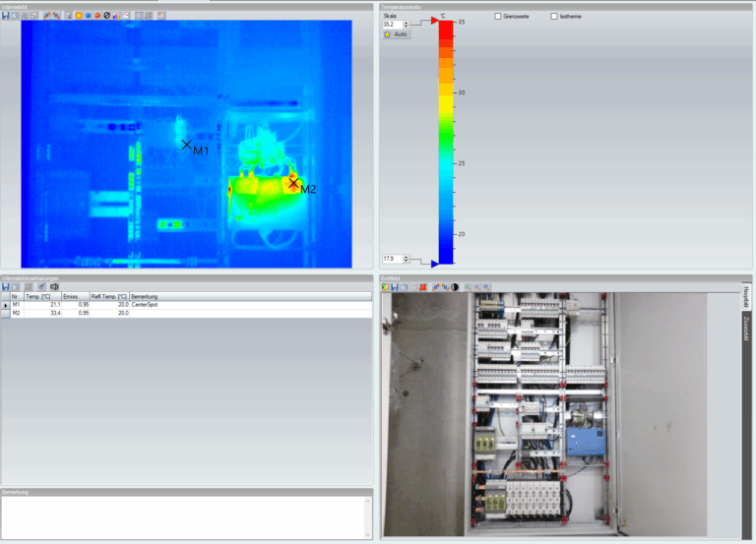Click the contrast half-circle icon in Echtbild toolbar
Screen dimensions: 756x544
(455, 287)
